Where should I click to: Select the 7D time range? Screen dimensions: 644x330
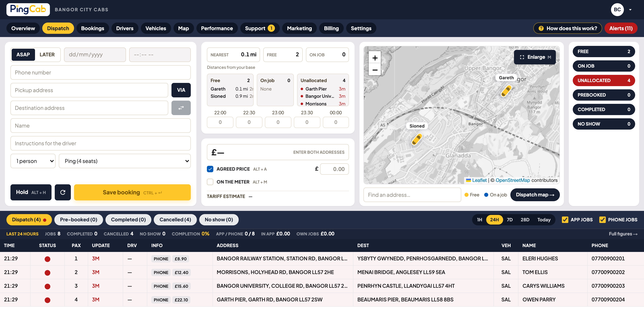(x=510, y=220)
